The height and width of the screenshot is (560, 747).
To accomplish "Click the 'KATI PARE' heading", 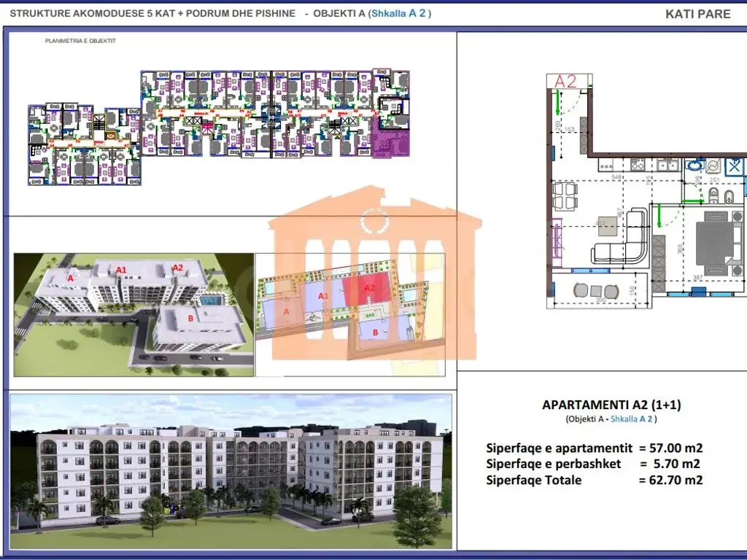I will (x=697, y=14).
